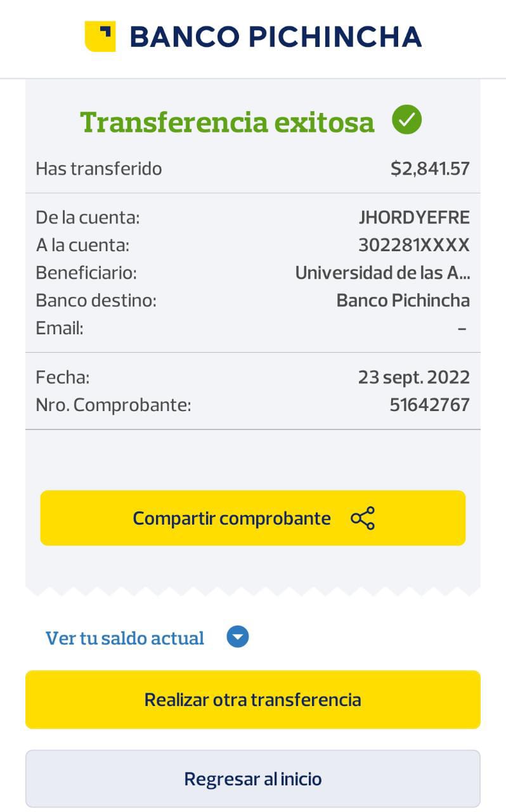Click the Banco Pichincha yellow logo icon
Screen dimensions: 506x812
(x=100, y=36)
